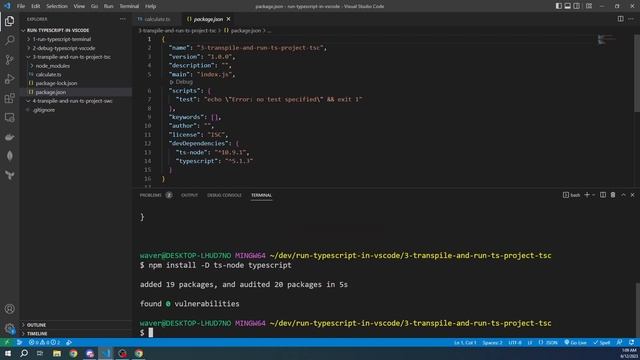Open the Manage gear icon
This screenshot has height=360, width=640.
click(x=9, y=328)
